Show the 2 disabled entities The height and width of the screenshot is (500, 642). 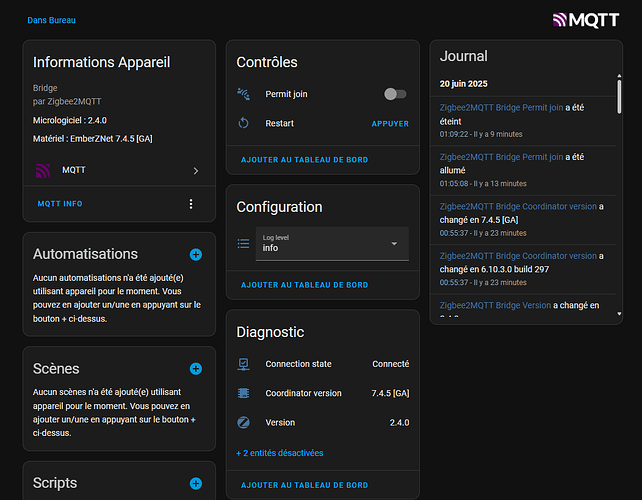click(x=280, y=453)
